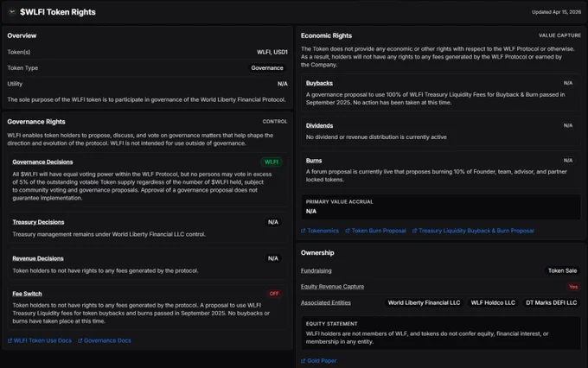Click the Revenue Decisions underlined heading
The height and width of the screenshot is (368, 588).
pos(38,258)
